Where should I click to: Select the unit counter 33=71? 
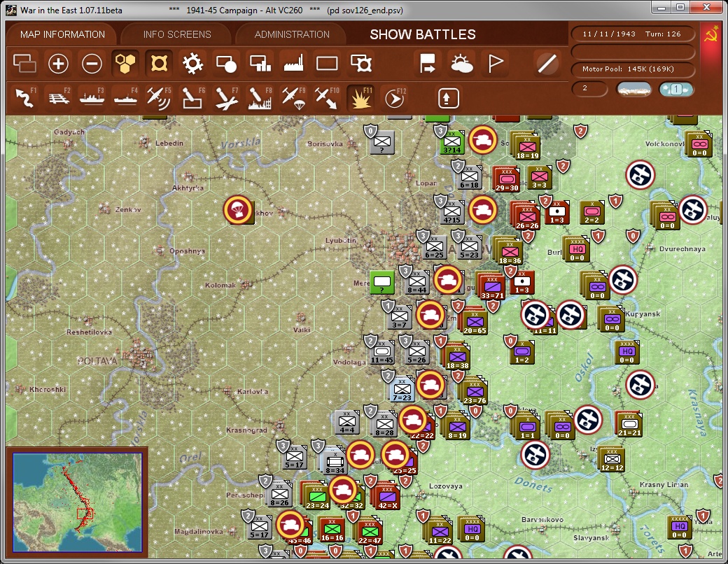(491, 287)
